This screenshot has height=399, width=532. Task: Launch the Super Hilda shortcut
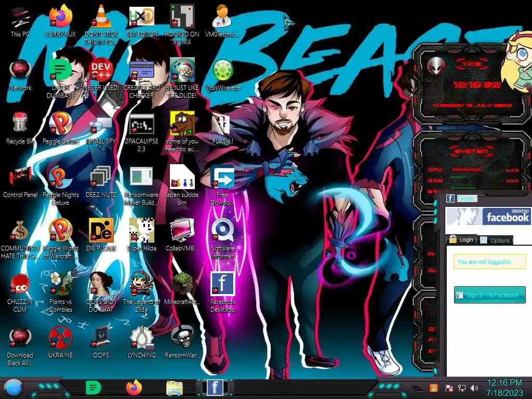pos(141,230)
